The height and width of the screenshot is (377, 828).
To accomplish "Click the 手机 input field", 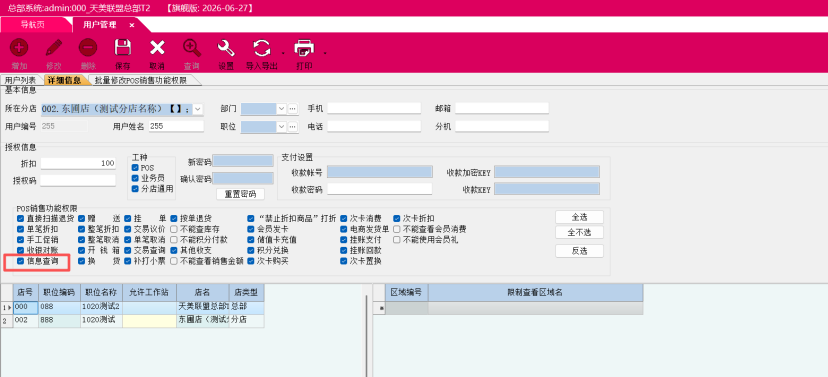I will [x=374, y=108].
